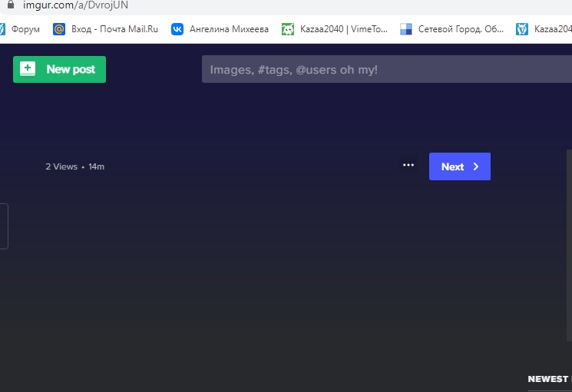Open the NEWEST comment sort dropdown
This screenshot has height=392, width=572.
click(548, 379)
